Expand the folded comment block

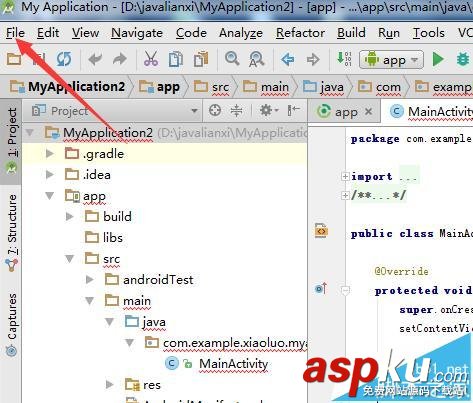click(x=345, y=195)
